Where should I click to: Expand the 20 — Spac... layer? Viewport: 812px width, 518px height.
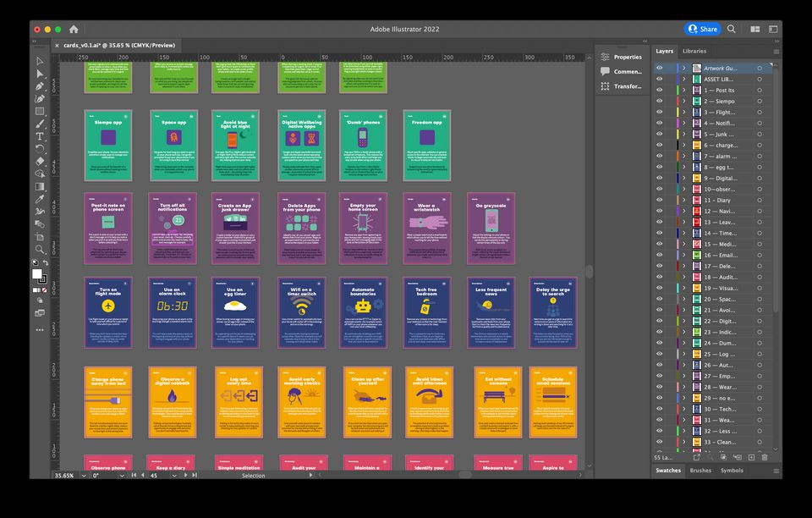pos(683,299)
